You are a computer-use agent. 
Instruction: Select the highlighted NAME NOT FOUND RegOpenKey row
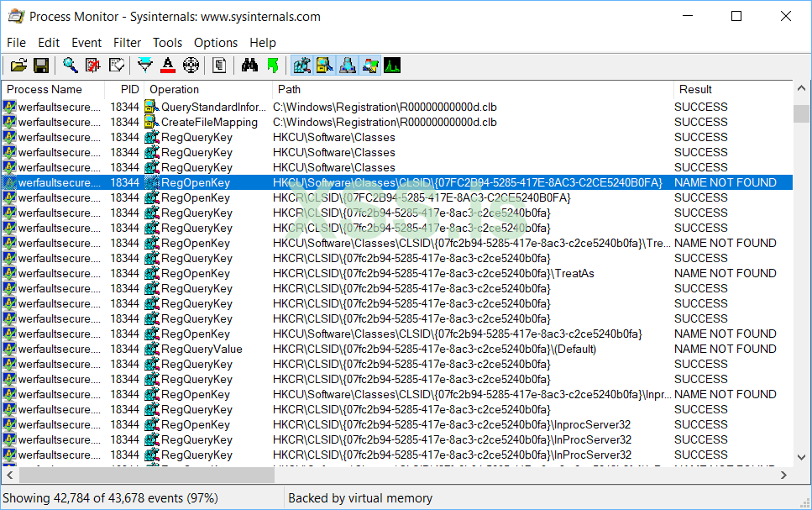[x=336, y=182]
